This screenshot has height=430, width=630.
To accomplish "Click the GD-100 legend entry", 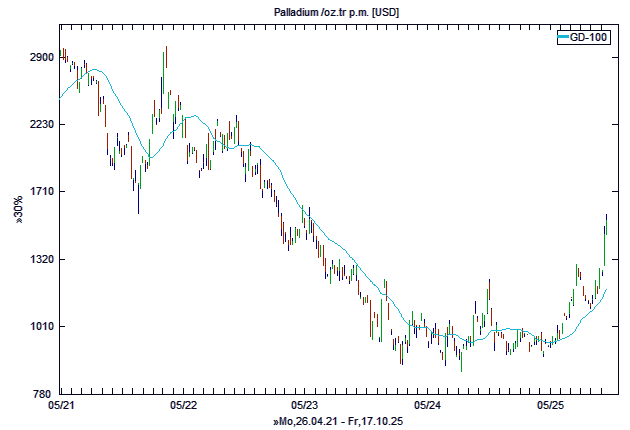I will [x=589, y=37].
